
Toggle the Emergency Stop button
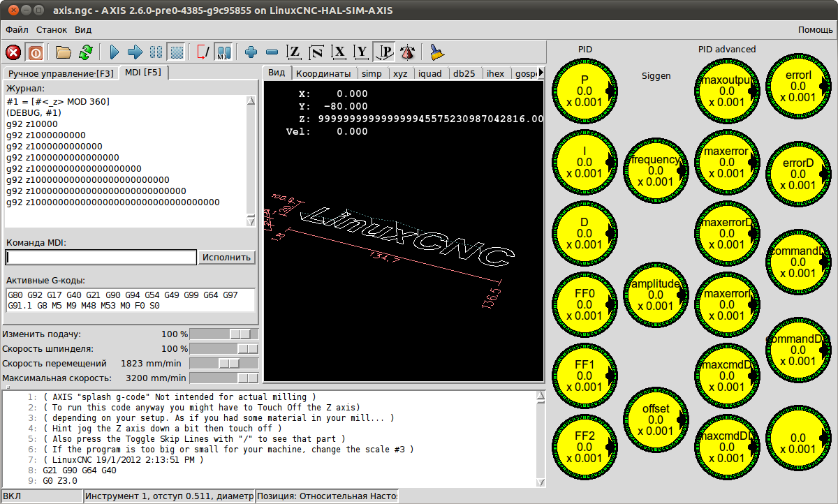[x=13, y=52]
